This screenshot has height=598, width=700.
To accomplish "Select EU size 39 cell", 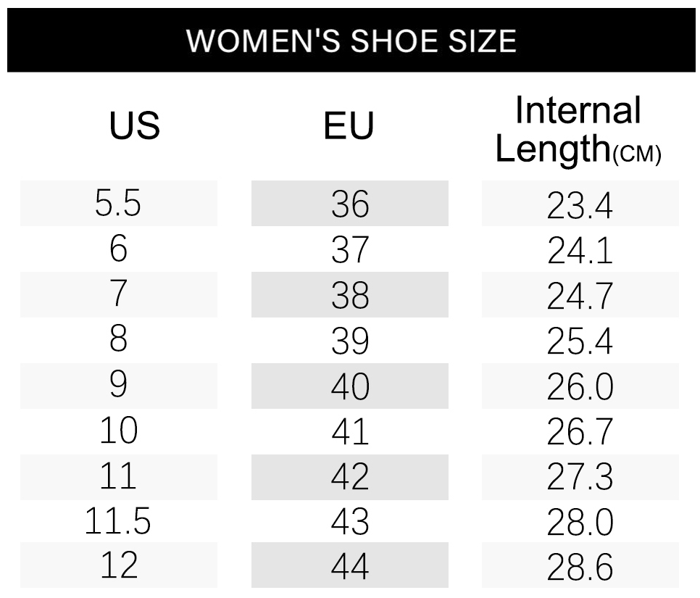I will pos(350,341).
